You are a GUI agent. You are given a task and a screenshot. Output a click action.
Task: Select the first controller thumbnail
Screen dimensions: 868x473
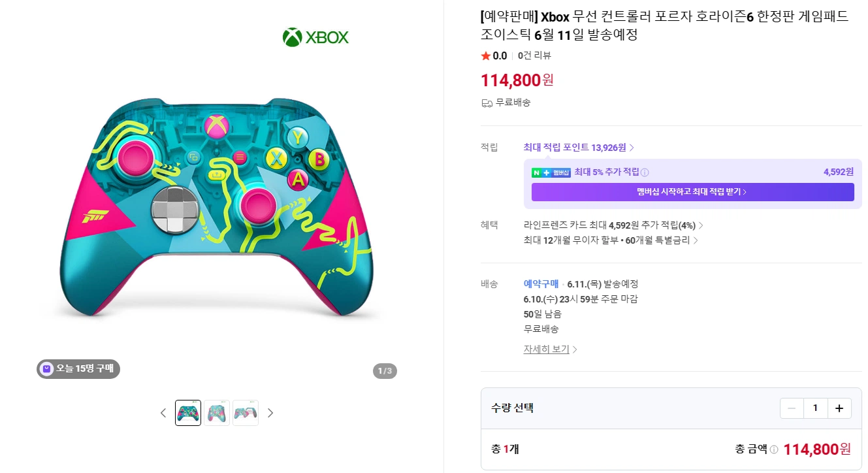(188, 413)
